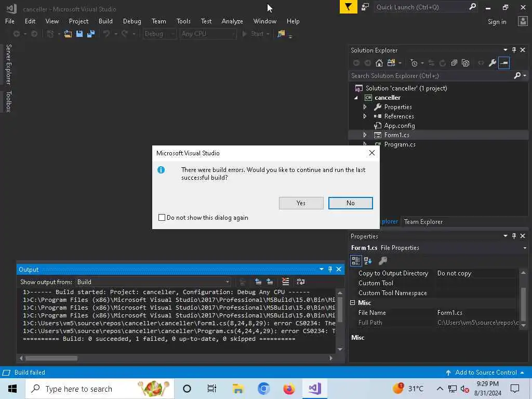The image size is (532, 399).
Task: Click the Open File toolbar icon
Action: 68,34
